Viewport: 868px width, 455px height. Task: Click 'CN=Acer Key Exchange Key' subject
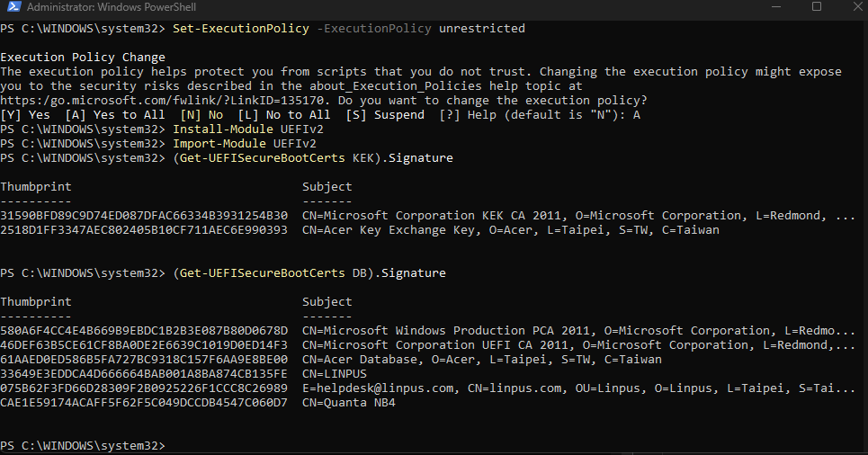[511, 229]
